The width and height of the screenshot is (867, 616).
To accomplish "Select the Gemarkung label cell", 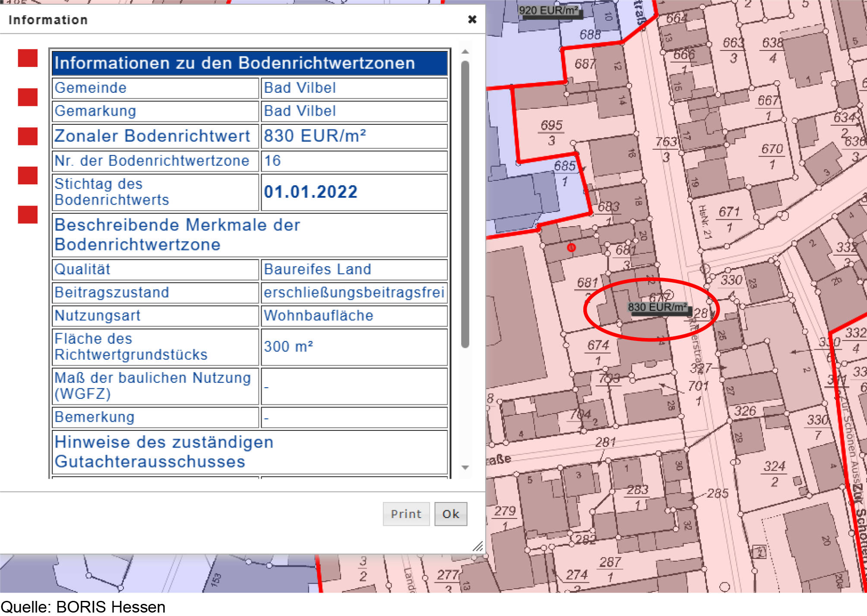I will tap(155, 111).
